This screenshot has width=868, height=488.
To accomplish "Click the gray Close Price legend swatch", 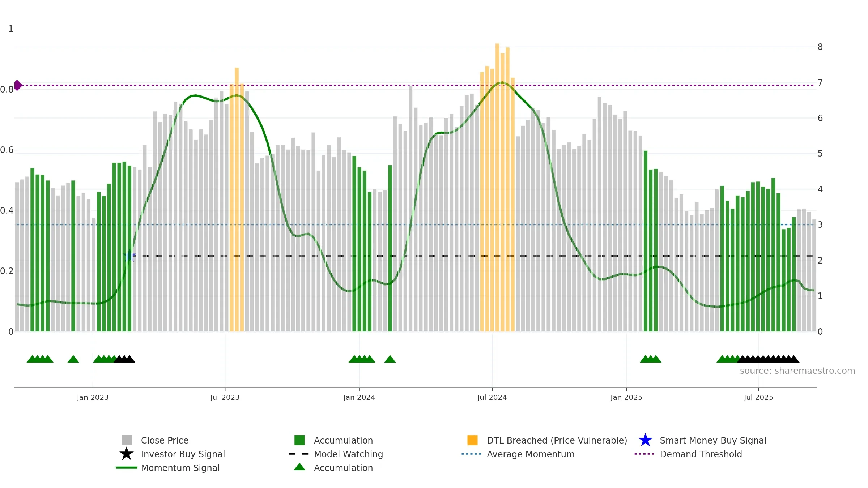I will tap(126, 440).
